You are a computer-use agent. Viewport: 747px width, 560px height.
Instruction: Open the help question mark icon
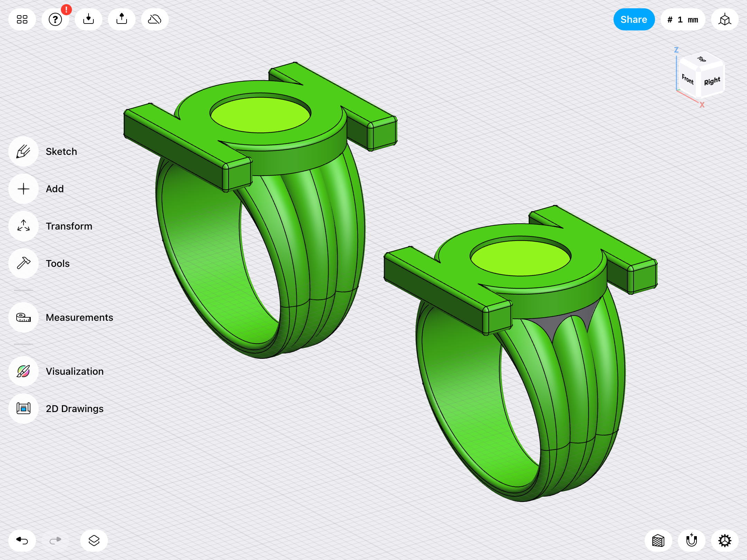pos(55,19)
